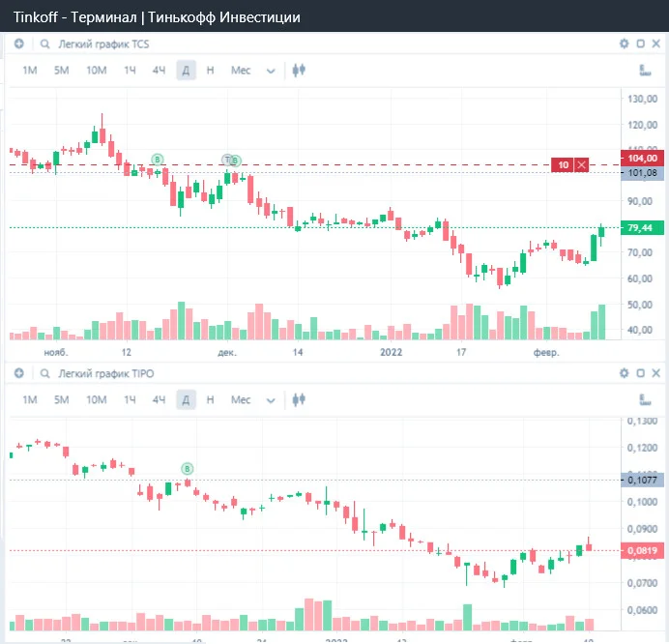Viewport: 669px width, 644px height.
Task: Select 4Ч timeframe in TCS chart
Action: coord(159,71)
